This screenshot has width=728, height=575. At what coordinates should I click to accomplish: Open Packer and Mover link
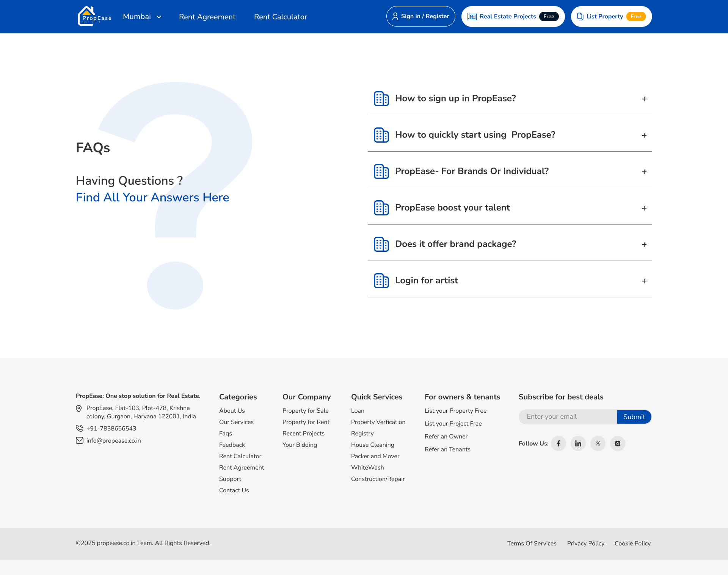pyautogui.click(x=375, y=456)
